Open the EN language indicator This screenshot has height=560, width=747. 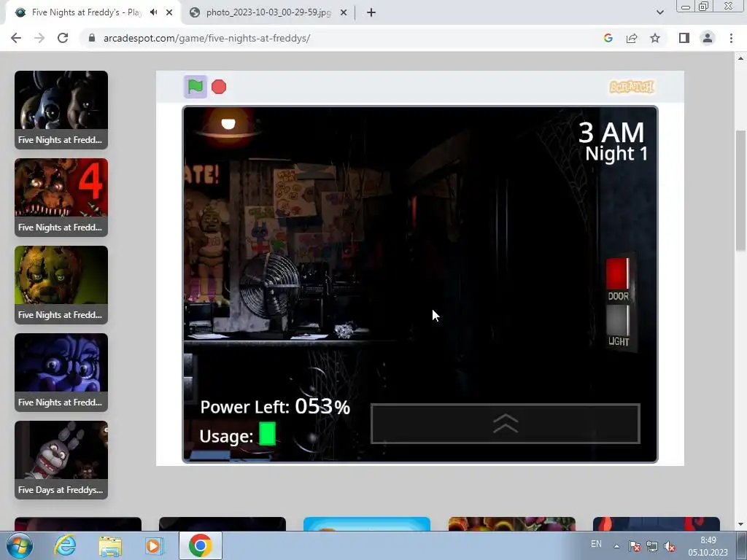pyautogui.click(x=596, y=544)
